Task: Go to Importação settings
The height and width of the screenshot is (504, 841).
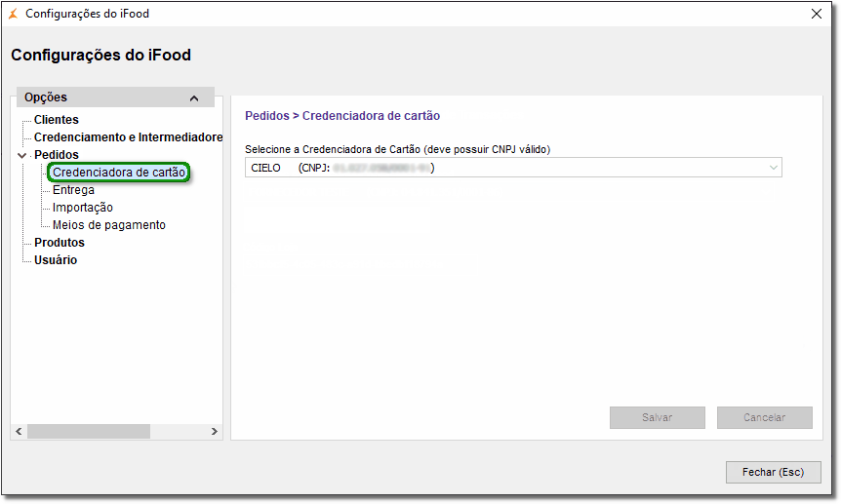Action: pyautogui.click(x=83, y=208)
